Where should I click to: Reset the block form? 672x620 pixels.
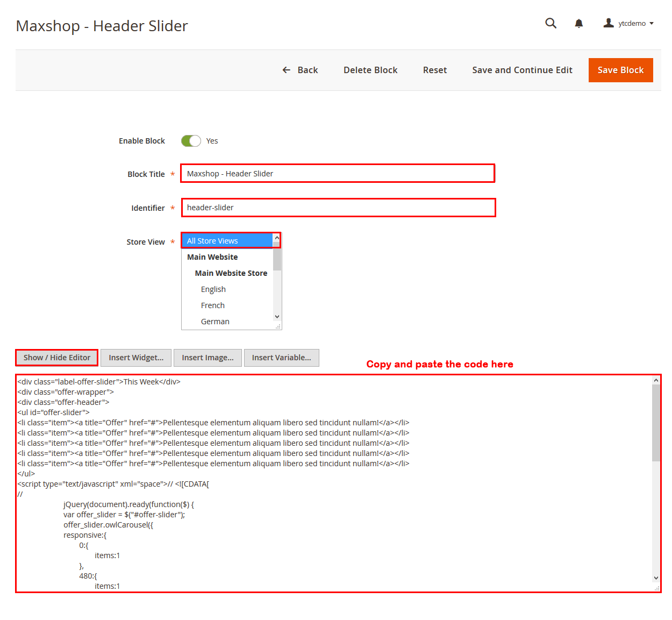(434, 70)
